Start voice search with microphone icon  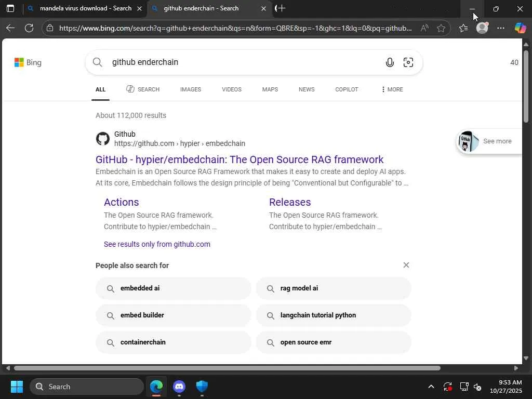click(390, 62)
